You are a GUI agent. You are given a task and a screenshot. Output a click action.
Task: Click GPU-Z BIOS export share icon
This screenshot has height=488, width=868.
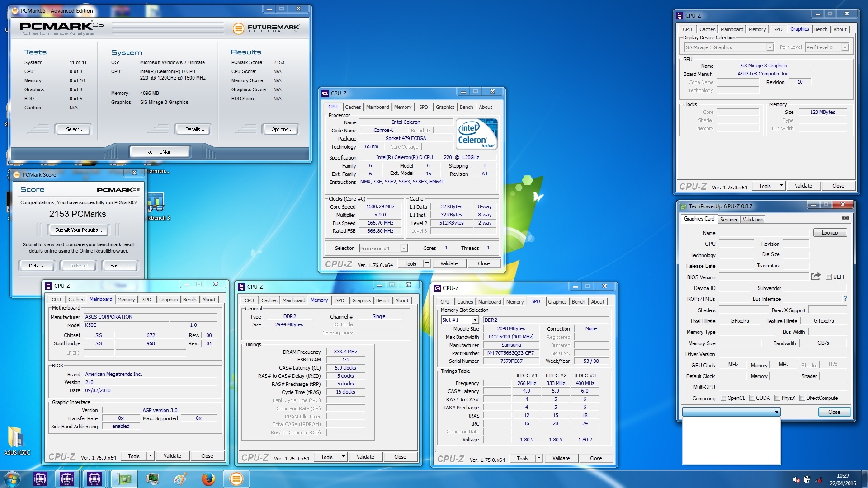pos(816,277)
